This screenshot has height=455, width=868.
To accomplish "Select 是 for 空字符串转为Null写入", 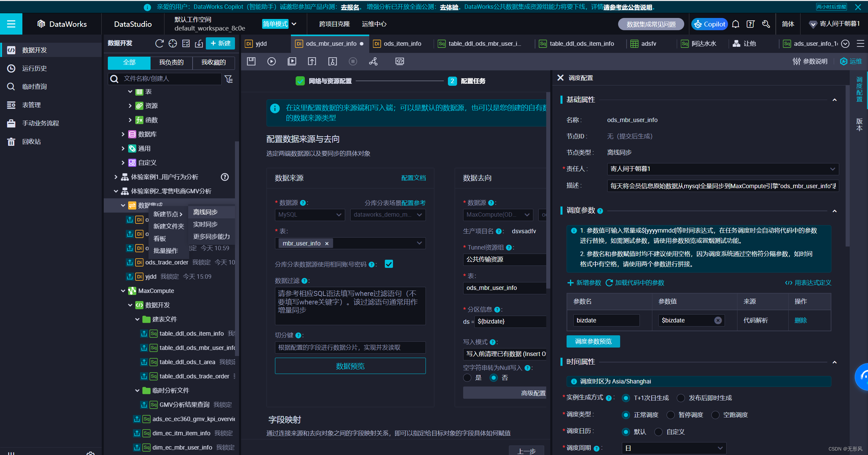I will [x=467, y=378].
